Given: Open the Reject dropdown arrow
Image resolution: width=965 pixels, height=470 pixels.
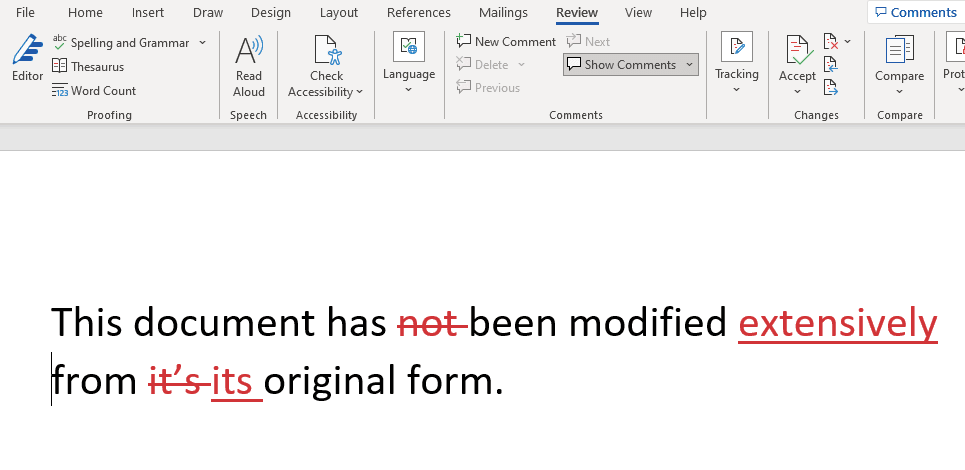Looking at the screenshot, I should [x=848, y=42].
